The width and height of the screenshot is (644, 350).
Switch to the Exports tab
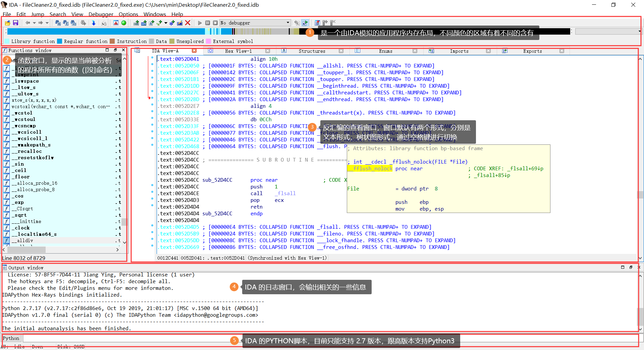pos(533,51)
